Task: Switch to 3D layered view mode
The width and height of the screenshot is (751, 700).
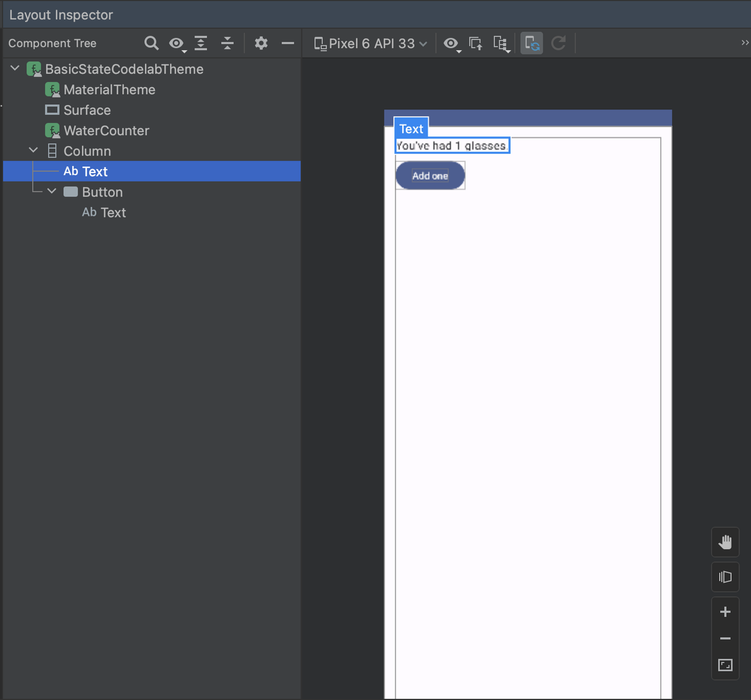Action: [x=725, y=577]
